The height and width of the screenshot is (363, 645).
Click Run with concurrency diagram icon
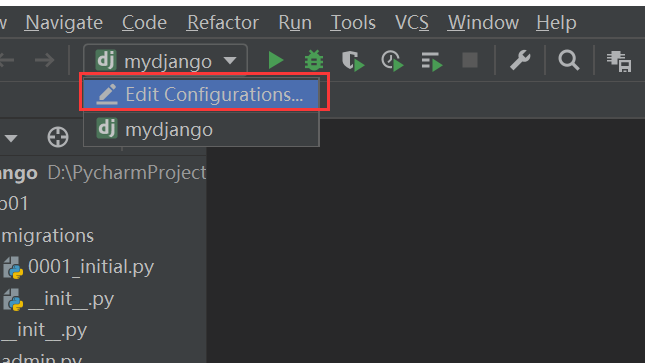tap(432, 61)
